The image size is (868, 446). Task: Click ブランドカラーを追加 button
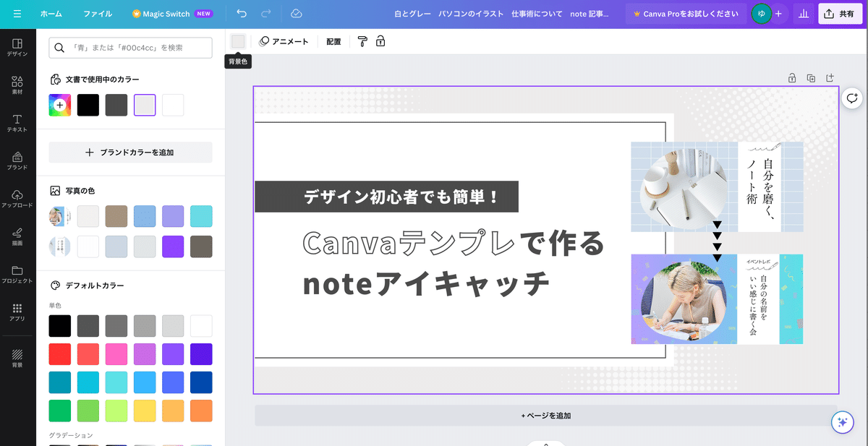pyautogui.click(x=130, y=153)
